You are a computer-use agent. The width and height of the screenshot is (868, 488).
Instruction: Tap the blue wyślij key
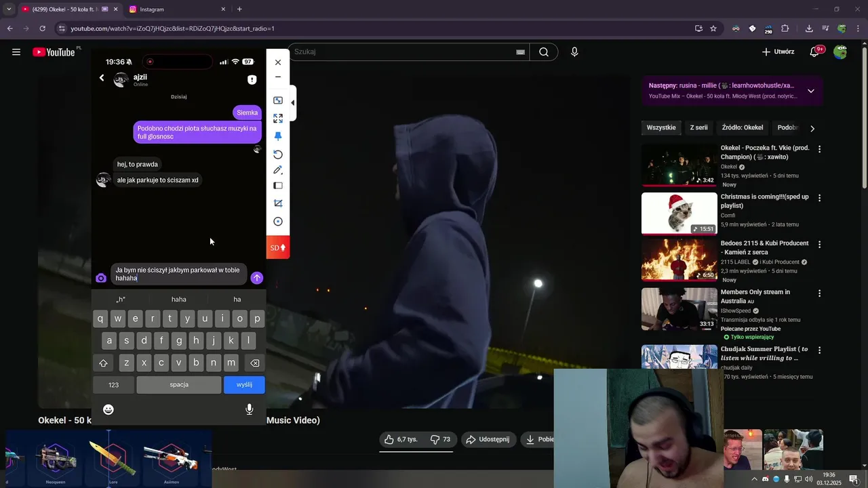[x=244, y=385]
